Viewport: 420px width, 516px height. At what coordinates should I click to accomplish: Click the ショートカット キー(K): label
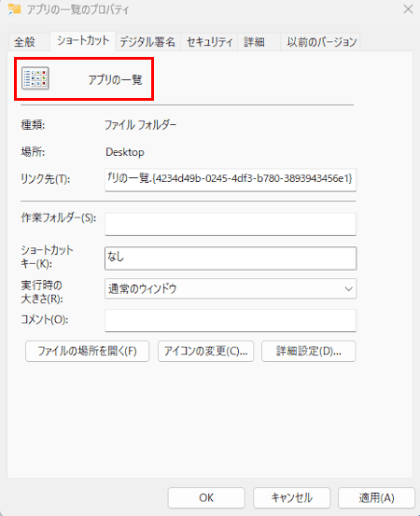coord(47,257)
